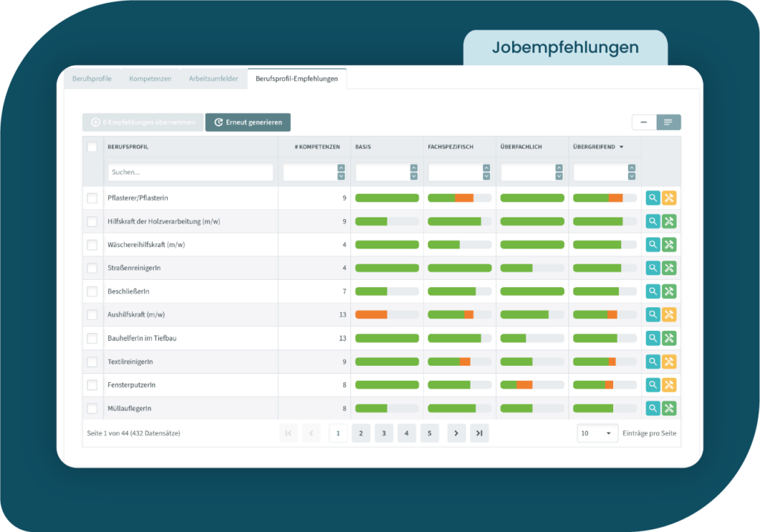
Task: Click orange tools icon for Aushilfskraft row
Action: click(669, 315)
